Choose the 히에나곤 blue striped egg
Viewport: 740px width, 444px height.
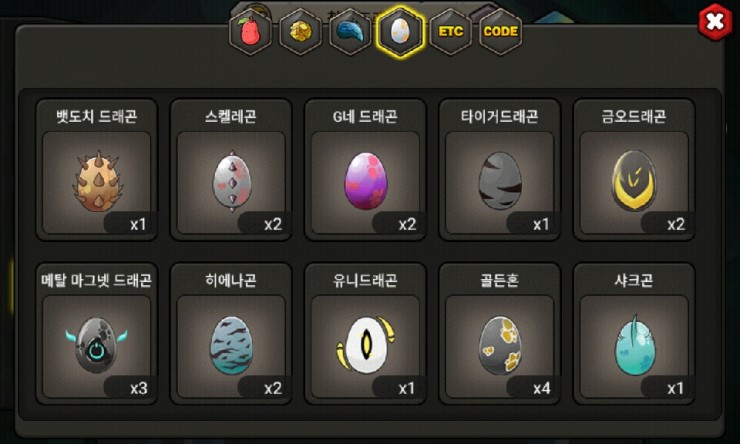click(x=231, y=346)
